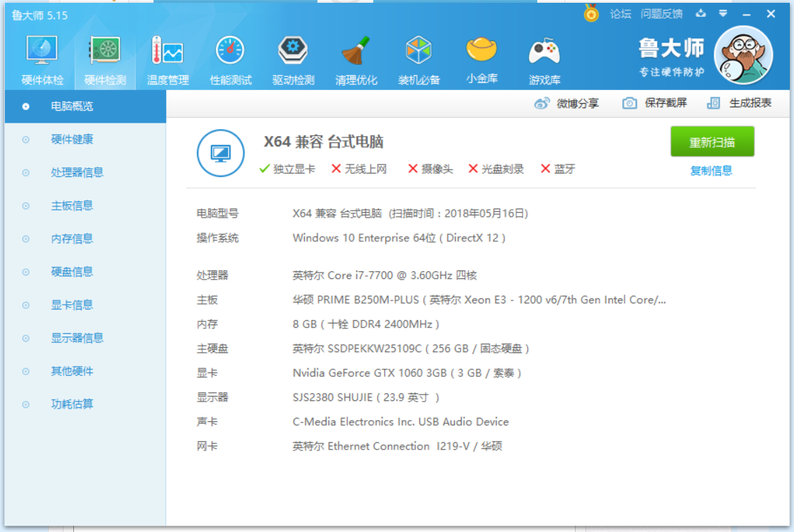Viewport: 794px width, 532px height.
Task: Select the 温度管理 thermometer icon
Action: pos(167,52)
